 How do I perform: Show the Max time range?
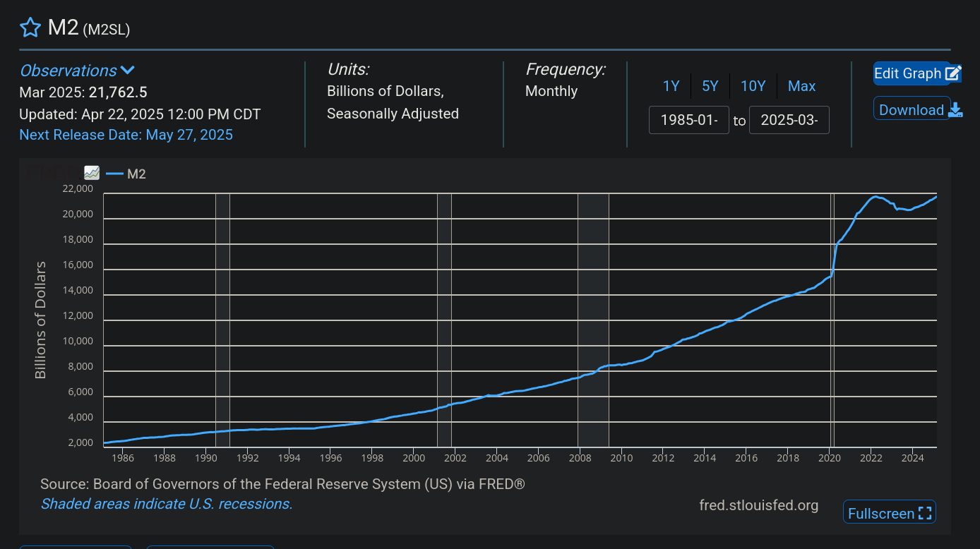(801, 86)
